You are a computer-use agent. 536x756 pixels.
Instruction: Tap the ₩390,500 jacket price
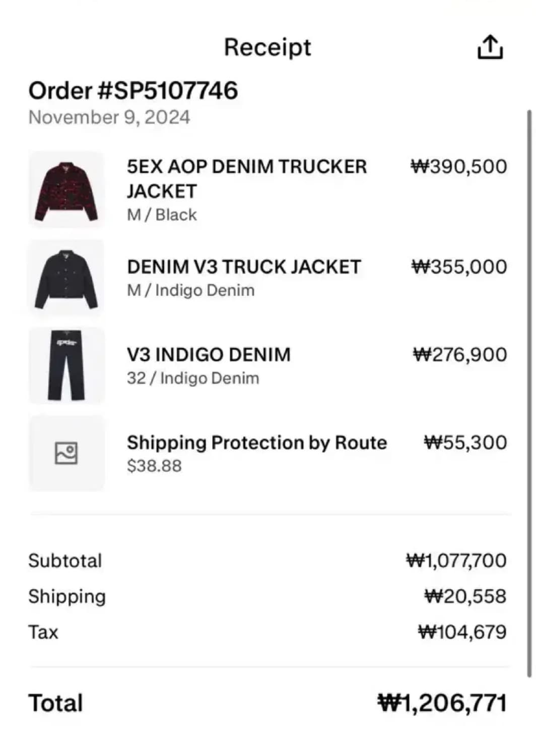tap(458, 167)
